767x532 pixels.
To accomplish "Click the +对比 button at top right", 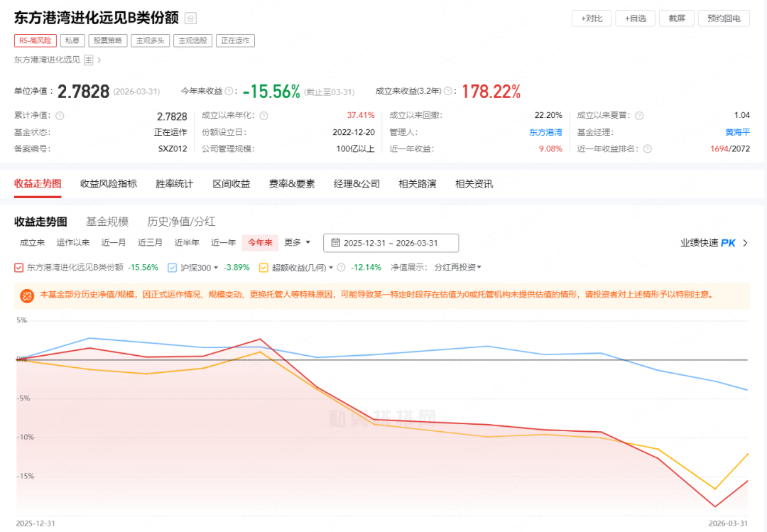I will (591, 18).
